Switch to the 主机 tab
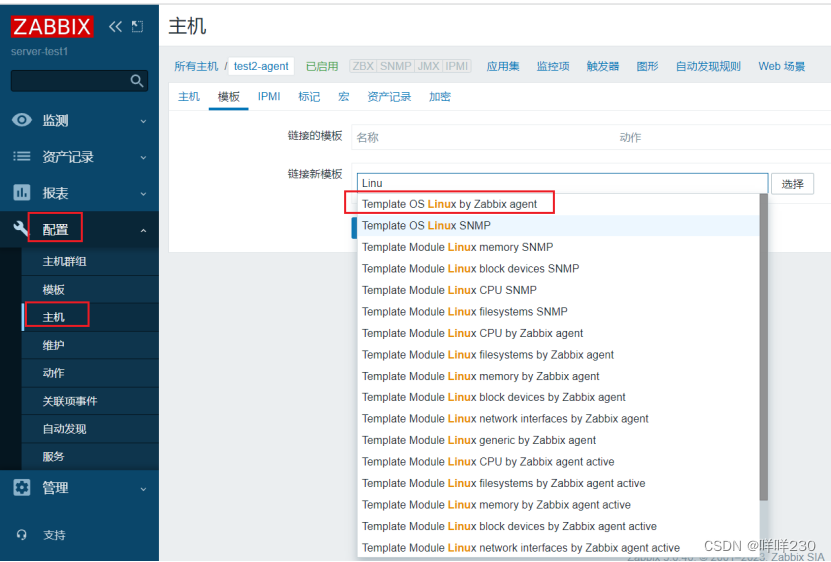The height and width of the screenshot is (562, 831). pyautogui.click(x=189, y=96)
